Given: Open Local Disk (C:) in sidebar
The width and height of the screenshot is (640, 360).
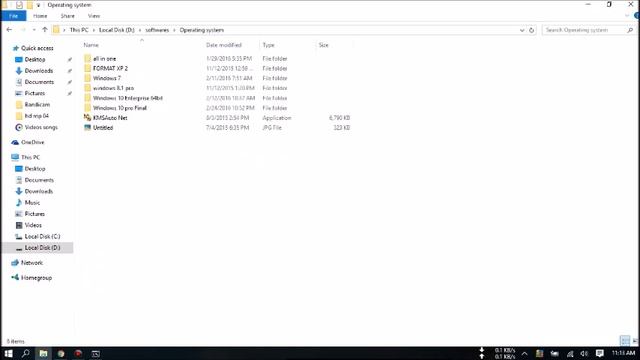Looking at the screenshot, I should click(42, 237).
